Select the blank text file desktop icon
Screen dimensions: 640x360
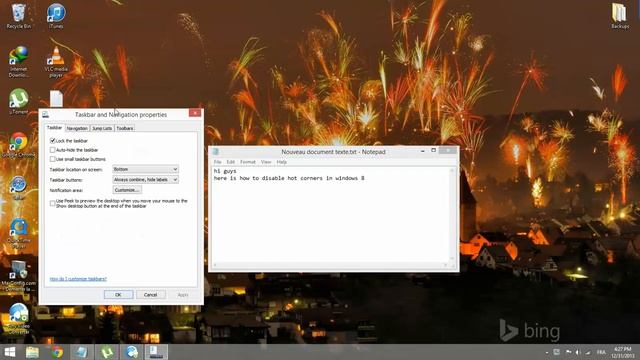coord(56,99)
